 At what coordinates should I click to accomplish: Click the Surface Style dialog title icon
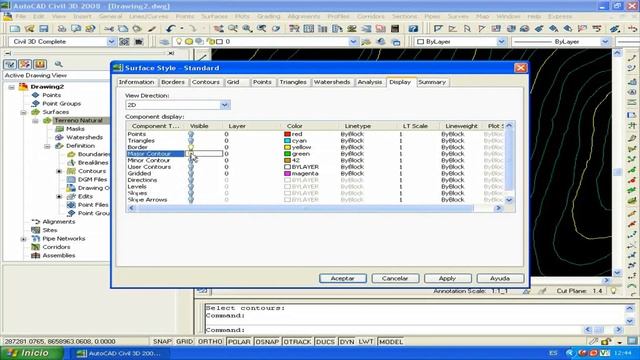[x=118, y=68]
